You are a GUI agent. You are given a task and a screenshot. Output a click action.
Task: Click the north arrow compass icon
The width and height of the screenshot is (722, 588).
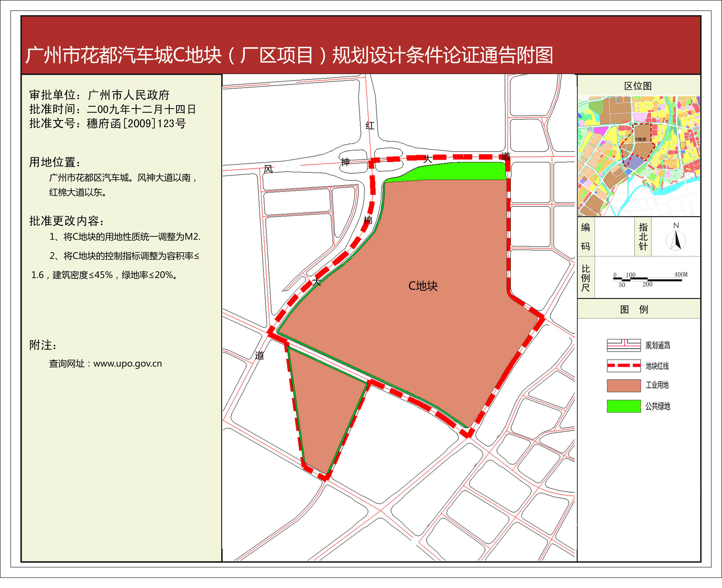tap(675, 240)
